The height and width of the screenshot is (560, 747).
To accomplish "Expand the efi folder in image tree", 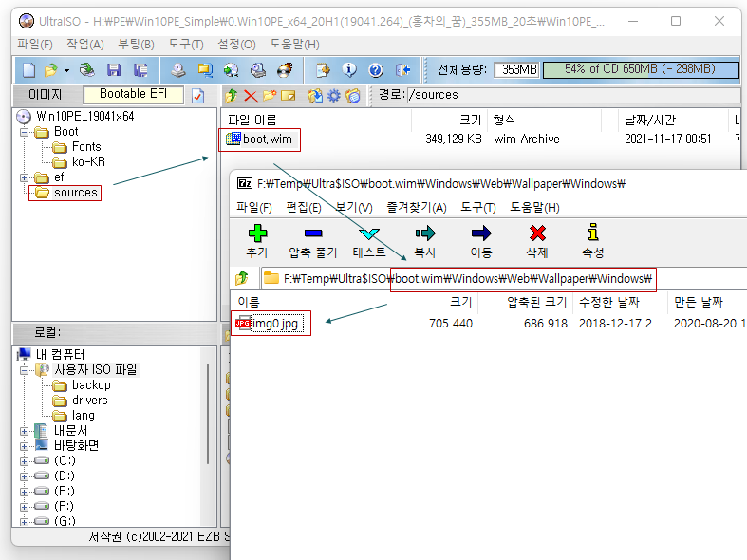I will tap(24, 177).
